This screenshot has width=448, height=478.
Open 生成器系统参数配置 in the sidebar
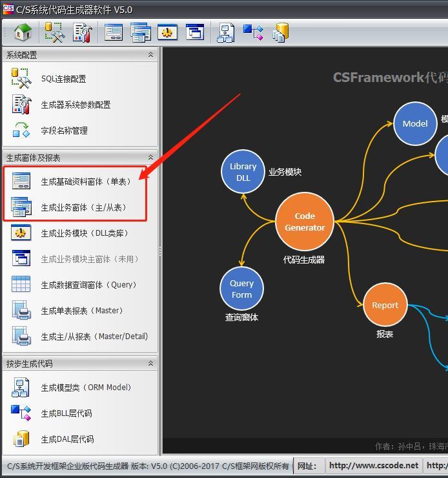(76, 105)
